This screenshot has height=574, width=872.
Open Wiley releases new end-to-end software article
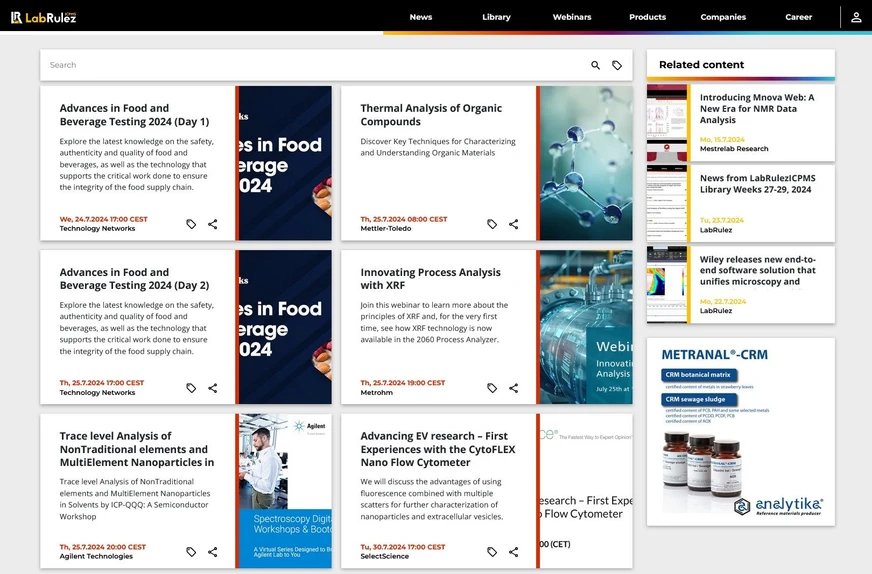pos(757,270)
